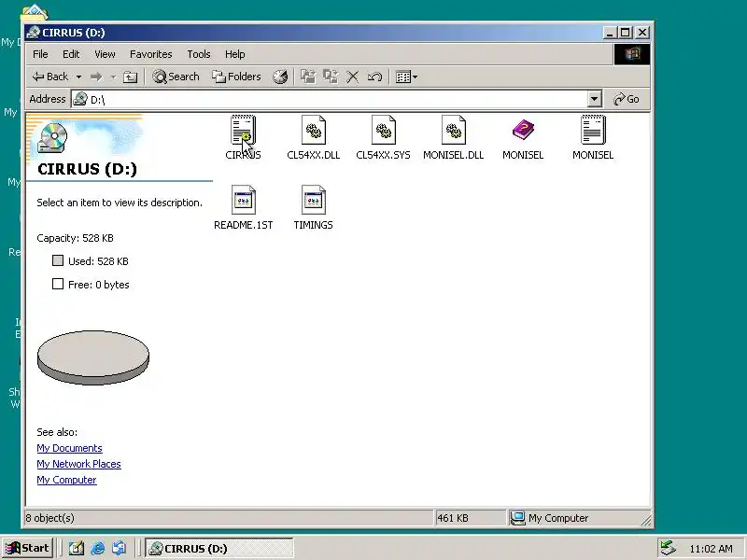Click the 'Free: 0 bytes' label

click(99, 285)
